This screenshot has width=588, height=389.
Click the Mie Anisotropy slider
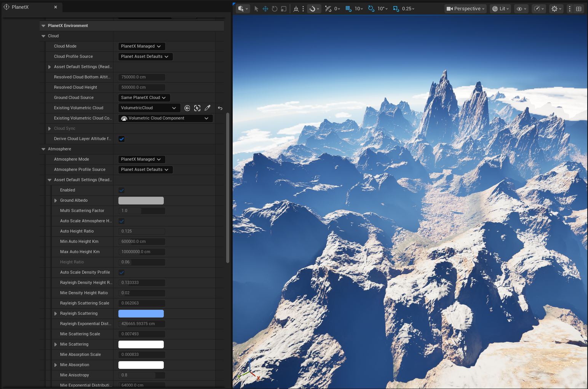click(142, 375)
